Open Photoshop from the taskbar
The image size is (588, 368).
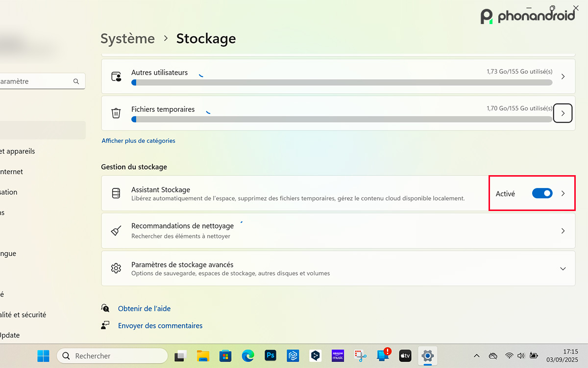point(270,356)
